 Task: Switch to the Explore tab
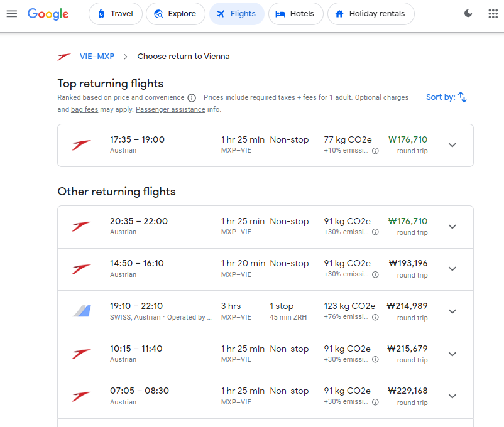tap(175, 14)
